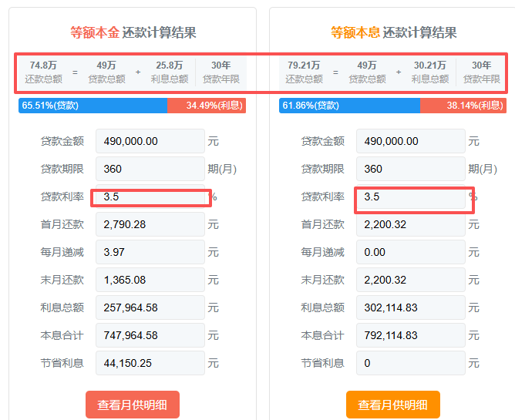Click the blue 61.86%(贷款) bar segment
Viewport: 515px width, 420px height.
tap(349, 106)
